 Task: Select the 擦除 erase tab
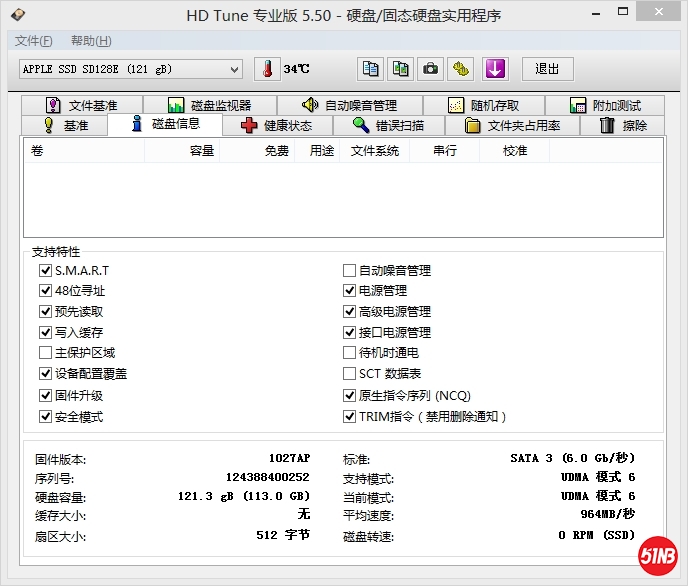(622, 126)
